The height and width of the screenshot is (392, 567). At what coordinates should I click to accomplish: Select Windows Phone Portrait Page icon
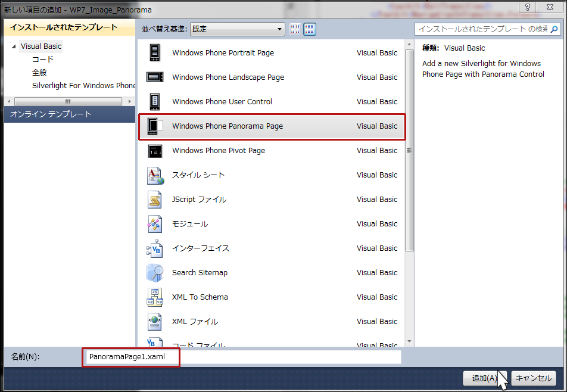[x=155, y=53]
